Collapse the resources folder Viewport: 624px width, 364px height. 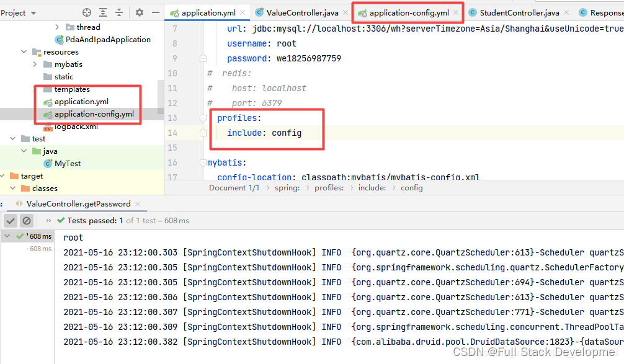24,51
